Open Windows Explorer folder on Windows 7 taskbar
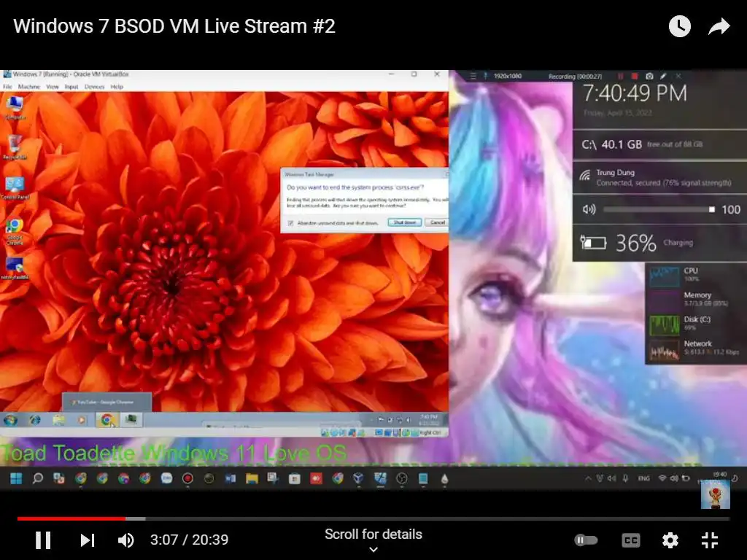747x560 pixels. 58,420
